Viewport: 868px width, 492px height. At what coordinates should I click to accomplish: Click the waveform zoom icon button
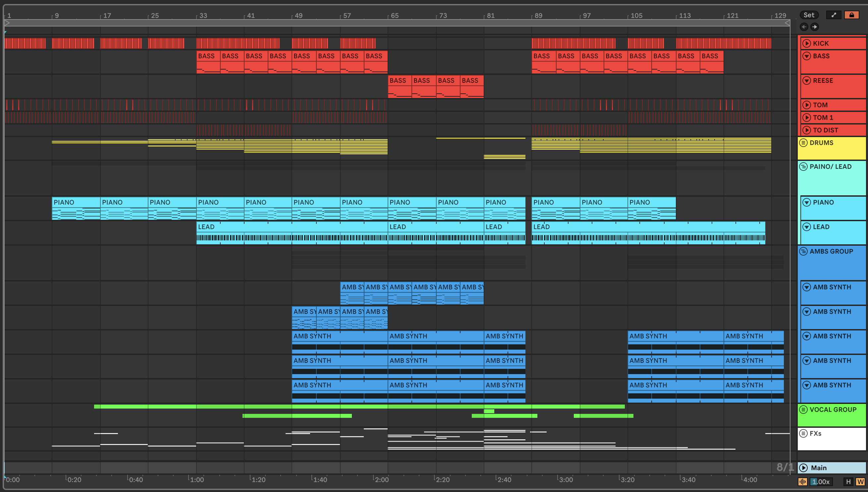coord(802,481)
